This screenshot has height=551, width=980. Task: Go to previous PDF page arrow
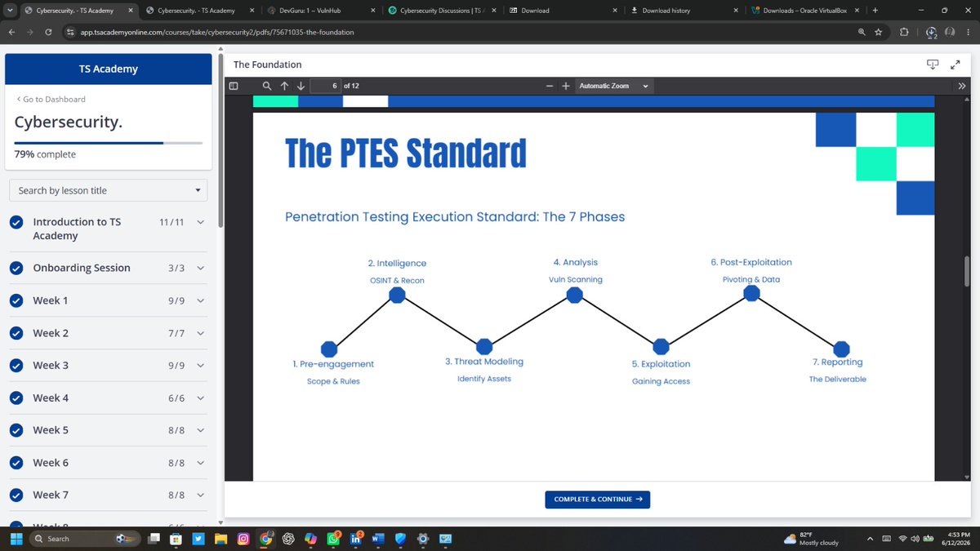pyautogui.click(x=284, y=86)
